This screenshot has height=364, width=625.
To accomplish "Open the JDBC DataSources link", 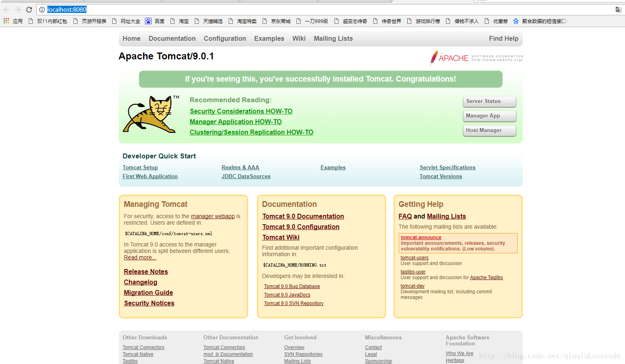I will click(x=246, y=177).
